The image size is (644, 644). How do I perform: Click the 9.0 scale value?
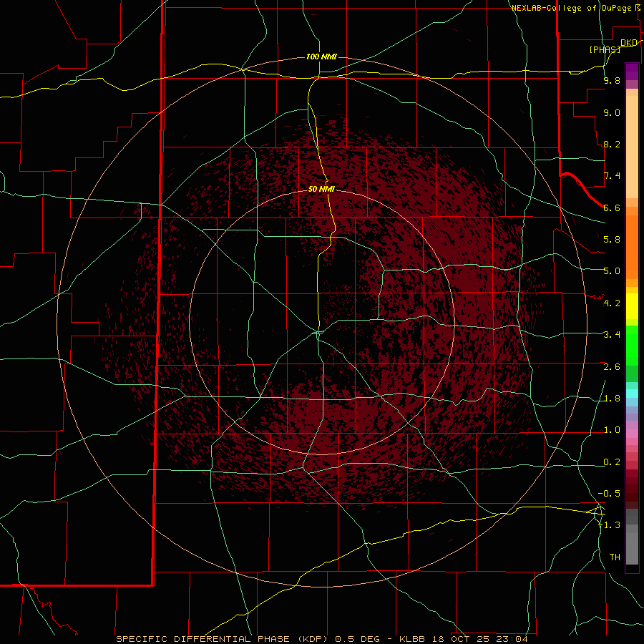pyautogui.click(x=612, y=112)
